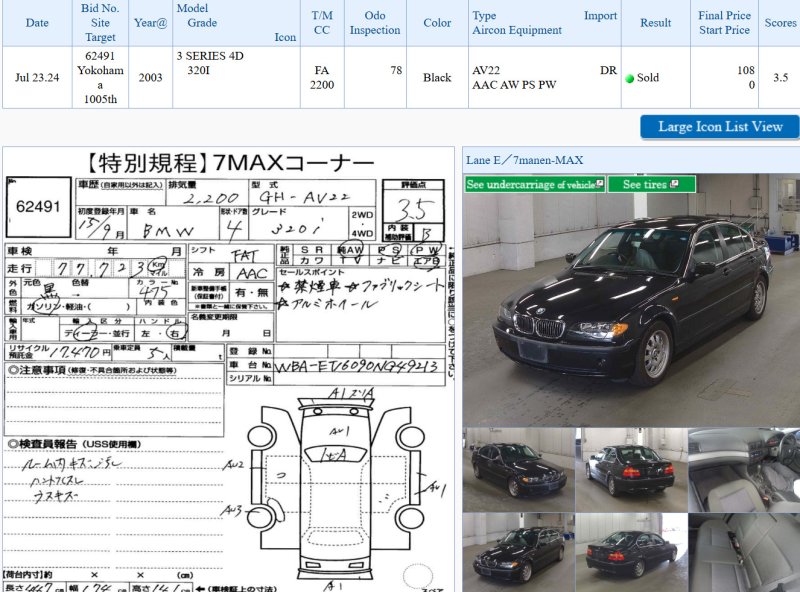Click the AV22 type text
The width and height of the screenshot is (800, 592).
click(486, 70)
